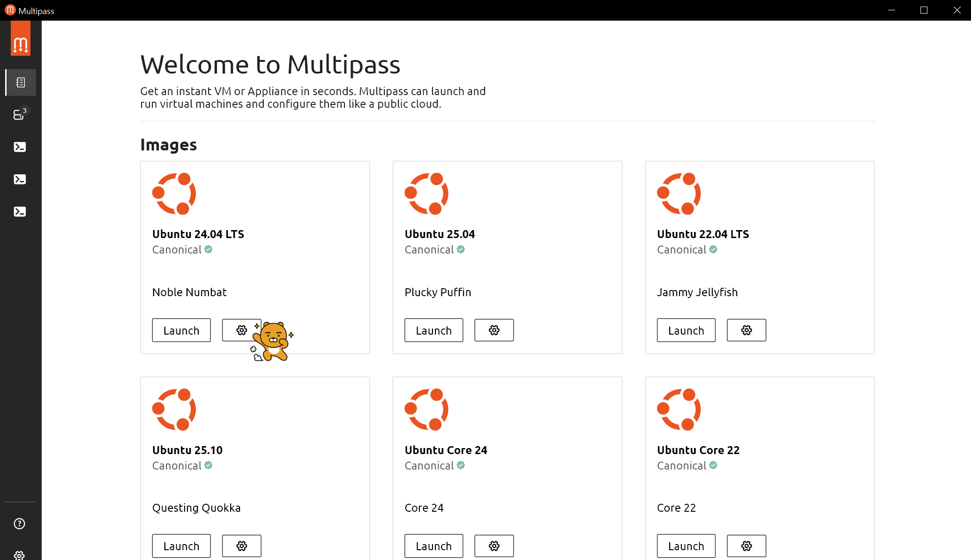Launch the Plucky Puffin image
Screen dimensions: 971x560
coord(433,330)
